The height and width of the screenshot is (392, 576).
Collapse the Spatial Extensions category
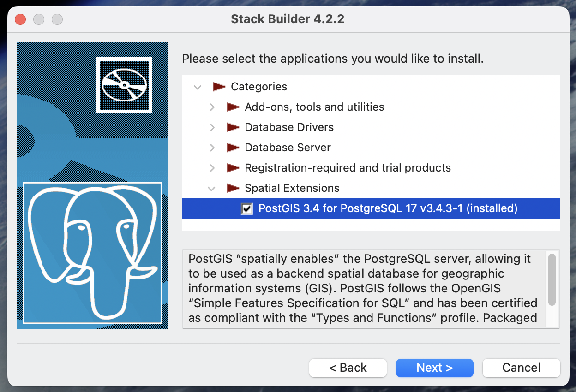(211, 188)
